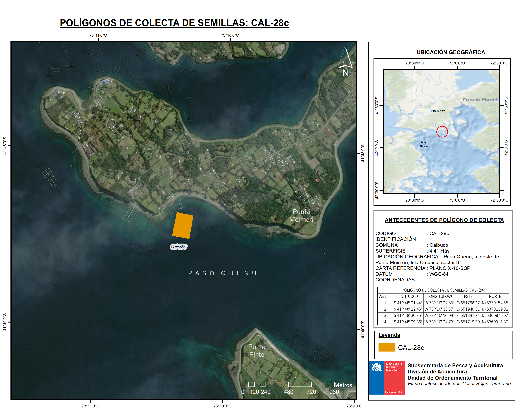Click vertex 4 NORTE value in table
Screen dimensions: 532x411
pos(495,322)
